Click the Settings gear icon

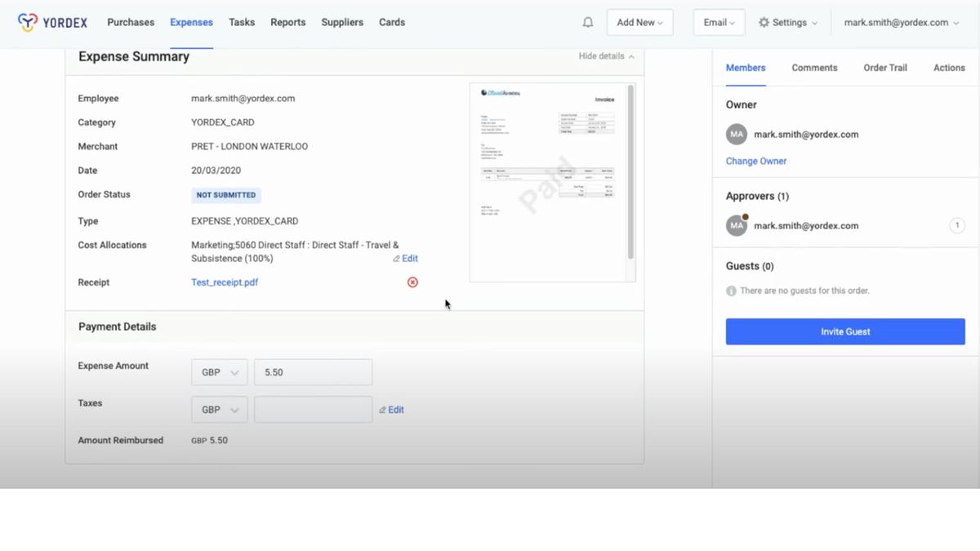click(765, 22)
